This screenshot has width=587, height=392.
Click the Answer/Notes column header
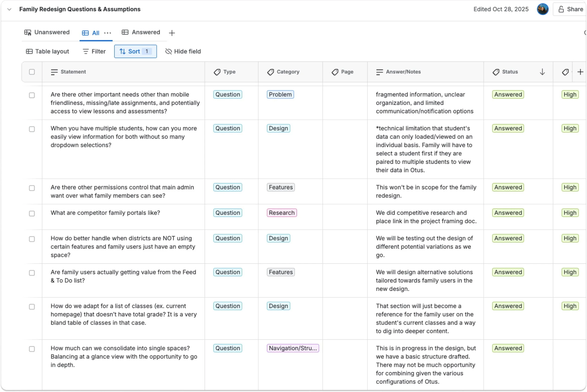coord(403,72)
